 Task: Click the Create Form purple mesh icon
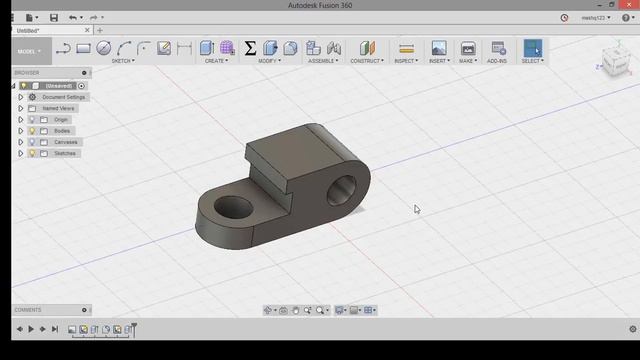[x=227, y=48]
